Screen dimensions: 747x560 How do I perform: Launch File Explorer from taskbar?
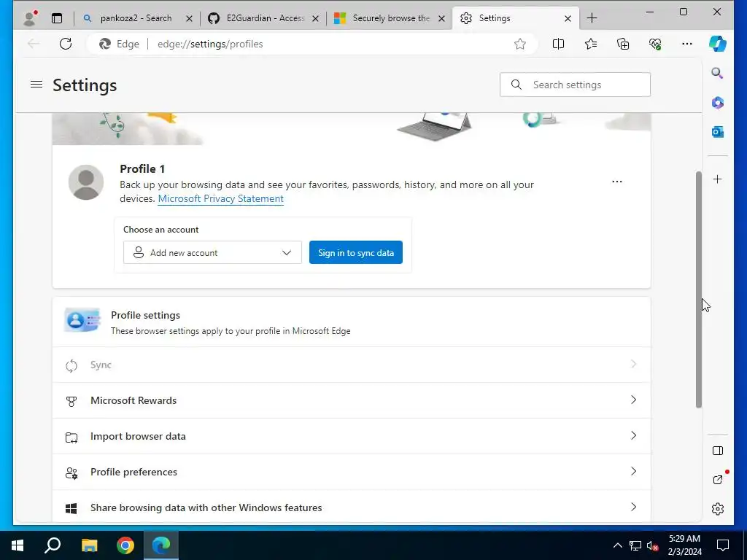(x=89, y=545)
